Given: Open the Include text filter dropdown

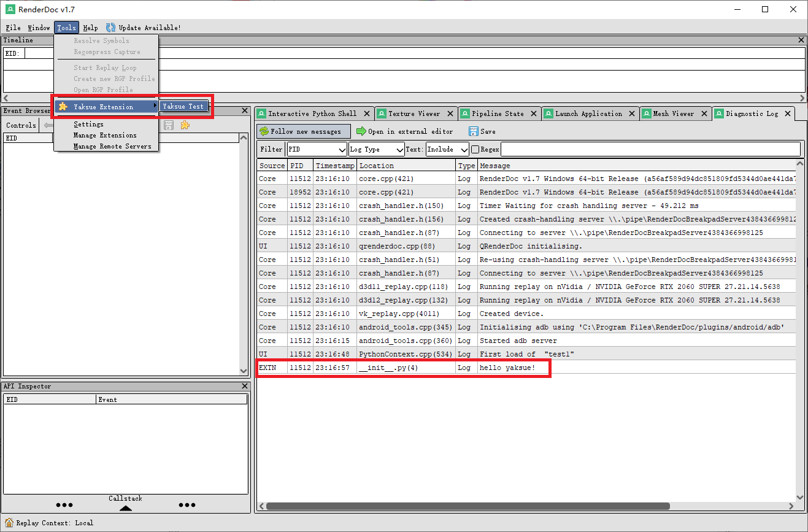Looking at the screenshot, I should 463,148.
